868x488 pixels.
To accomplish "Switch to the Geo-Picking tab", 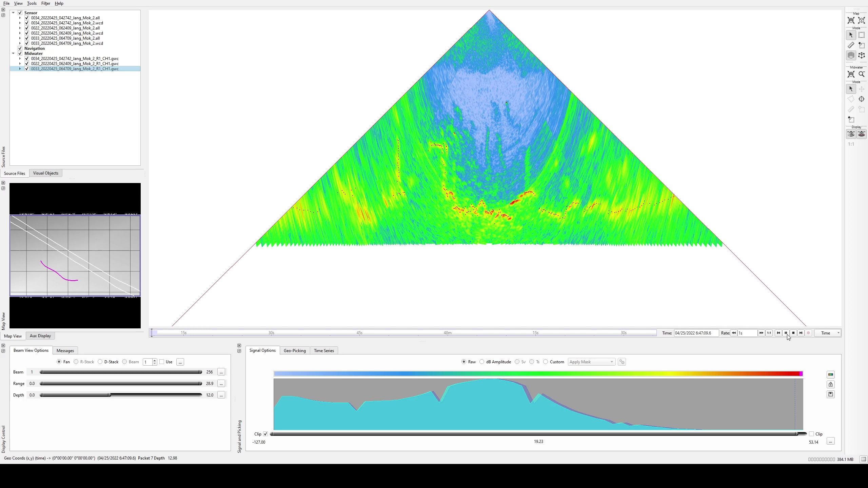I will (295, 351).
